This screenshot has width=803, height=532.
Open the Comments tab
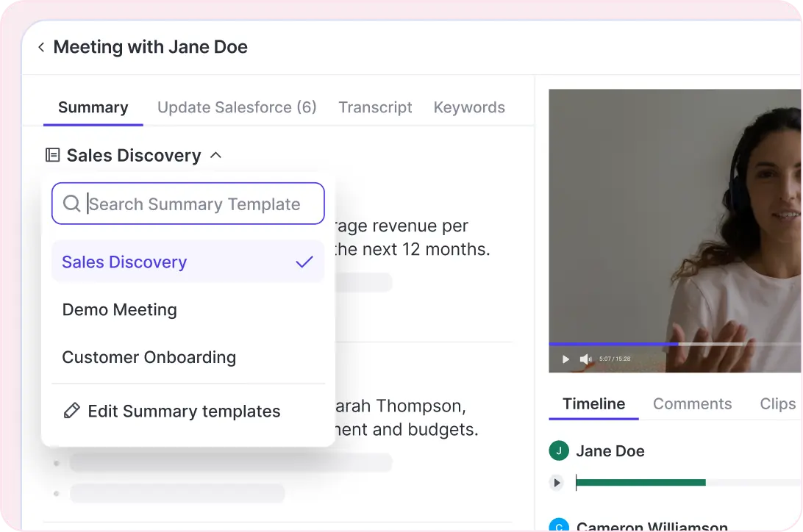coord(692,404)
